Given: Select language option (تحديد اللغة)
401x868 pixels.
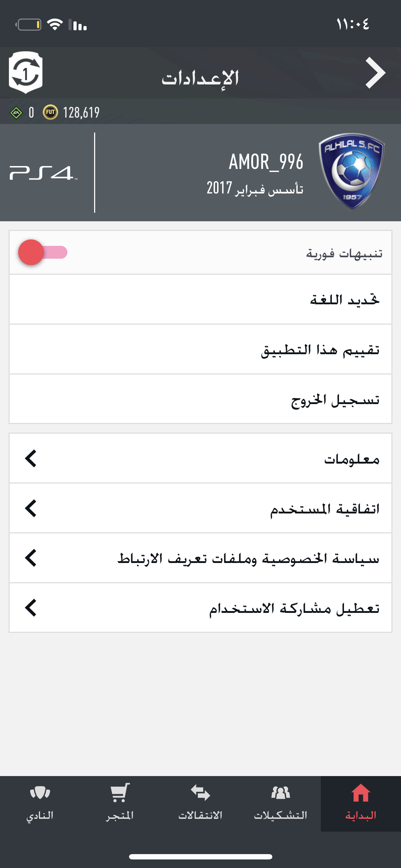Looking at the screenshot, I should [200, 299].
